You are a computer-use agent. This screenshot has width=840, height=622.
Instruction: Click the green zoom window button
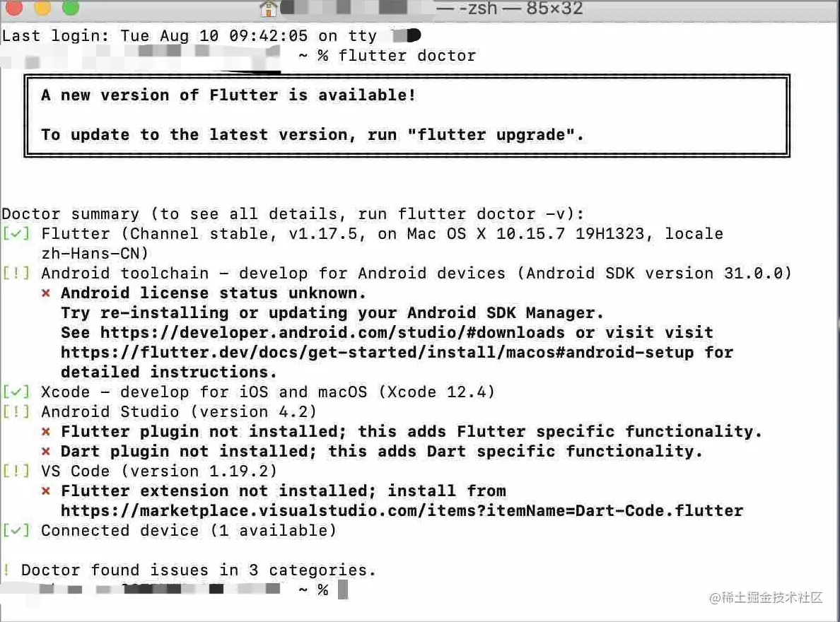tap(71, 7)
